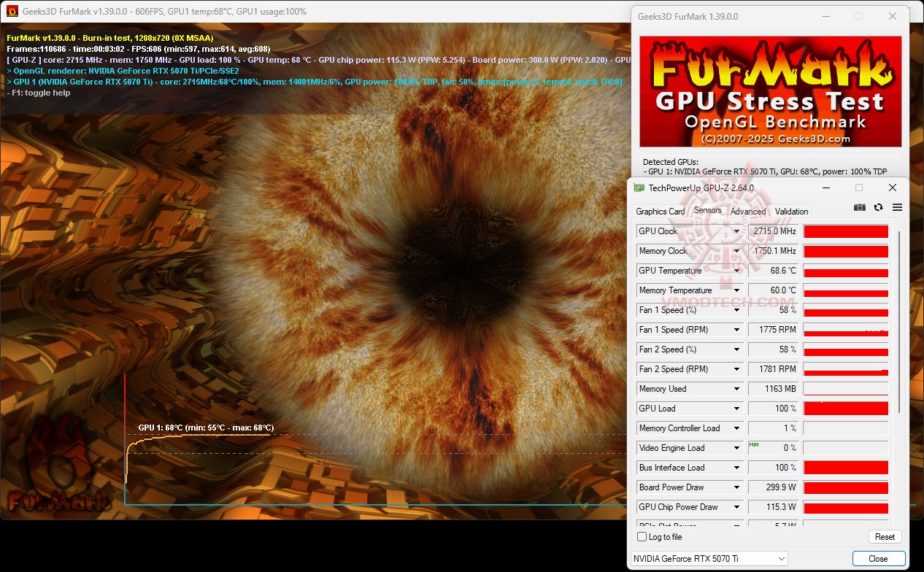Click the Detected GPUs text in FurMark panel
The image size is (924, 572).
click(x=671, y=162)
